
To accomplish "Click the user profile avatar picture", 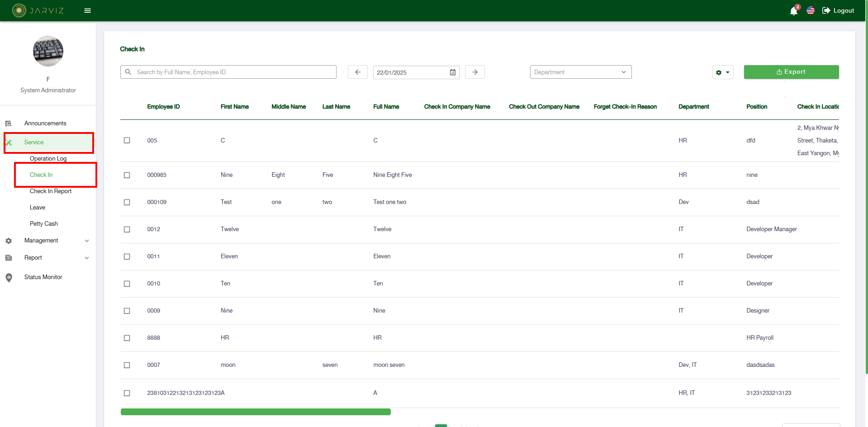I will pyautogui.click(x=48, y=52).
